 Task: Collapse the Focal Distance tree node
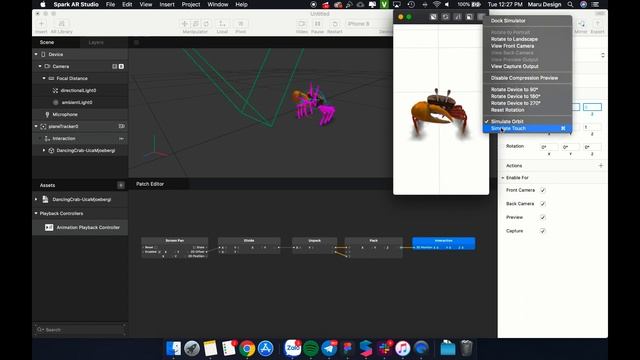point(44,78)
